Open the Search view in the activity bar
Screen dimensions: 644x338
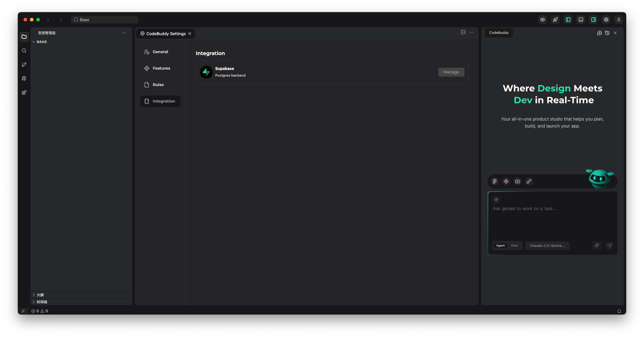click(24, 51)
